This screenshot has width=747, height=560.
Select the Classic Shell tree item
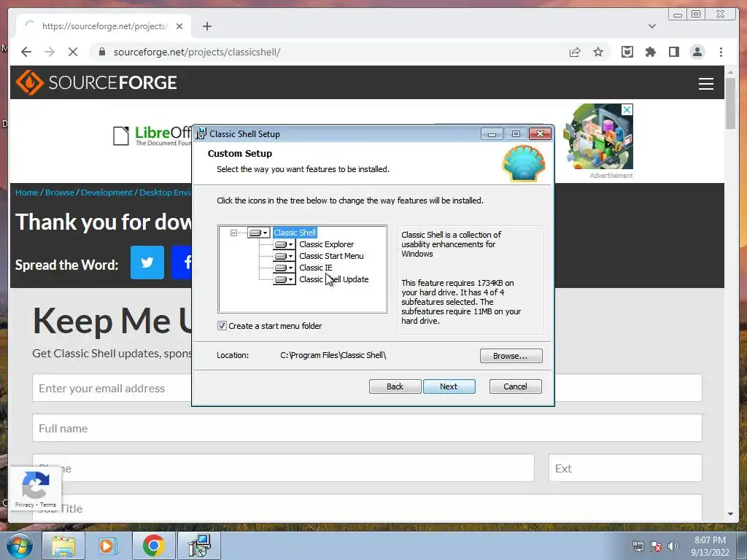point(295,233)
